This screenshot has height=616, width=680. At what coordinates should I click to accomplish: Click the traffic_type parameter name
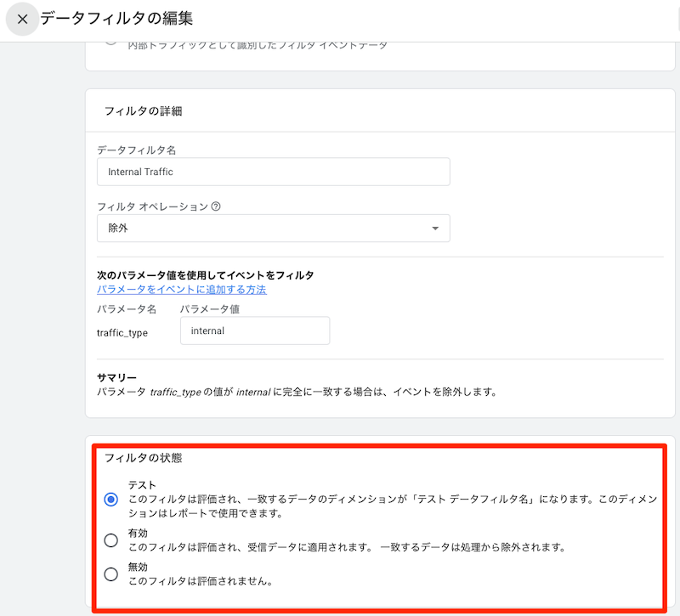point(122,333)
